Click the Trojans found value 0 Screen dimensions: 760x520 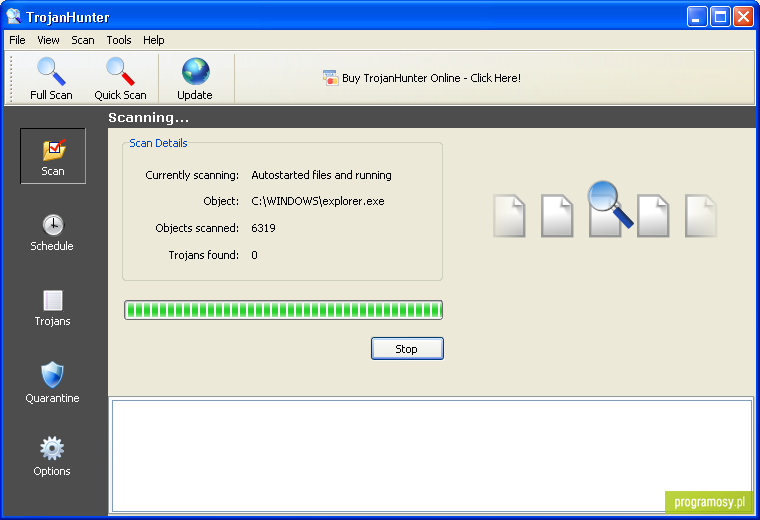pos(254,255)
